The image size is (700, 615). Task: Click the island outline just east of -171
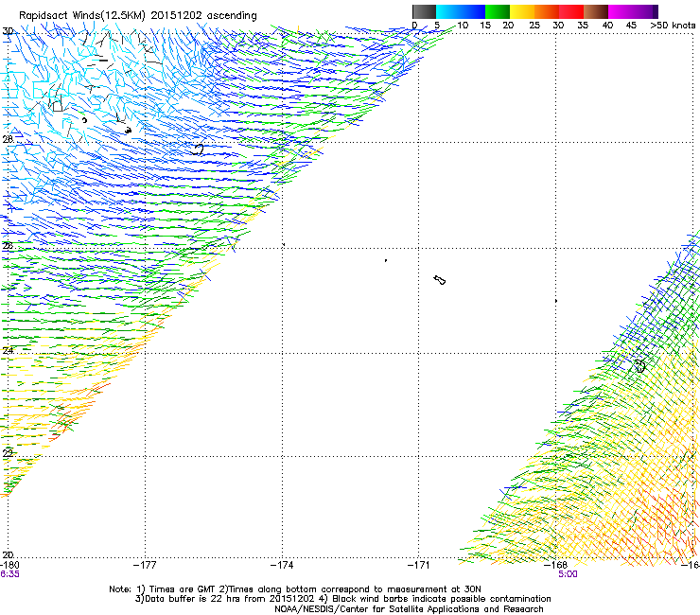coord(440,280)
